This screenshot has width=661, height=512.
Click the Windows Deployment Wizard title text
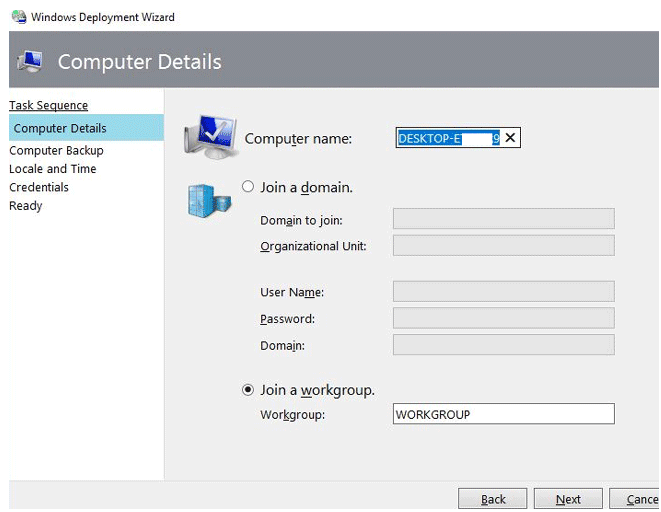point(103,17)
